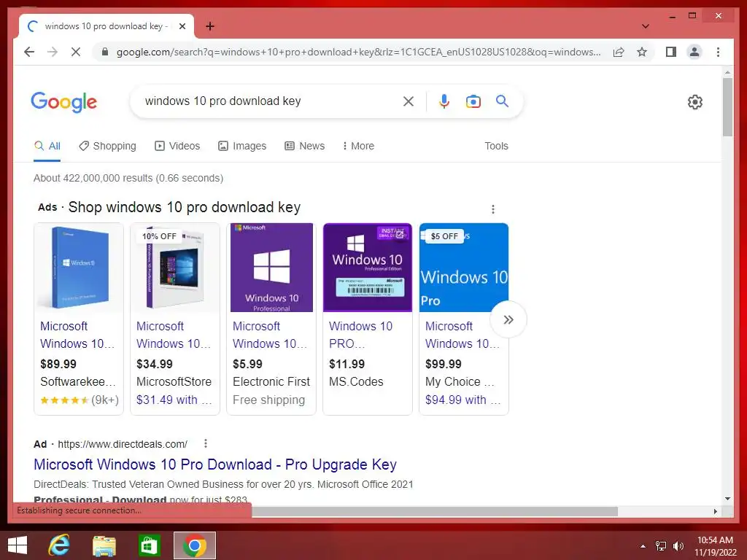Open Chrome profile avatar
This screenshot has height=560, width=747.
pos(694,52)
